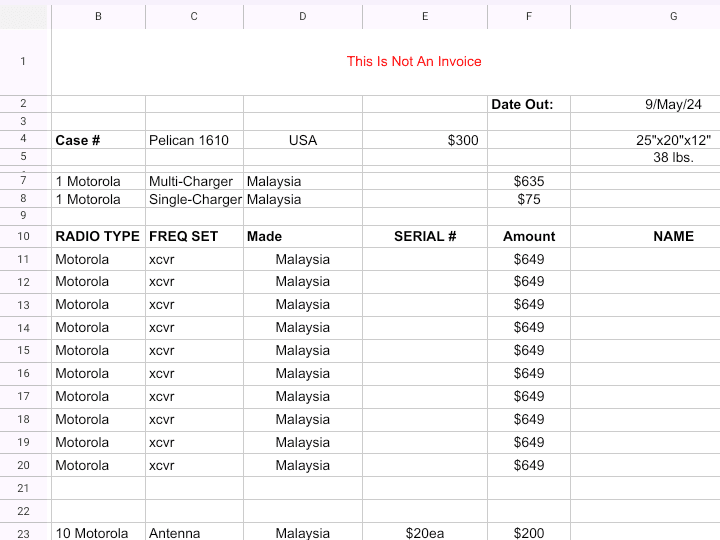The width and height of the screenshot is (720, 540).
Task: Select the $200 amount cell
Action: (x=529, y=533)
